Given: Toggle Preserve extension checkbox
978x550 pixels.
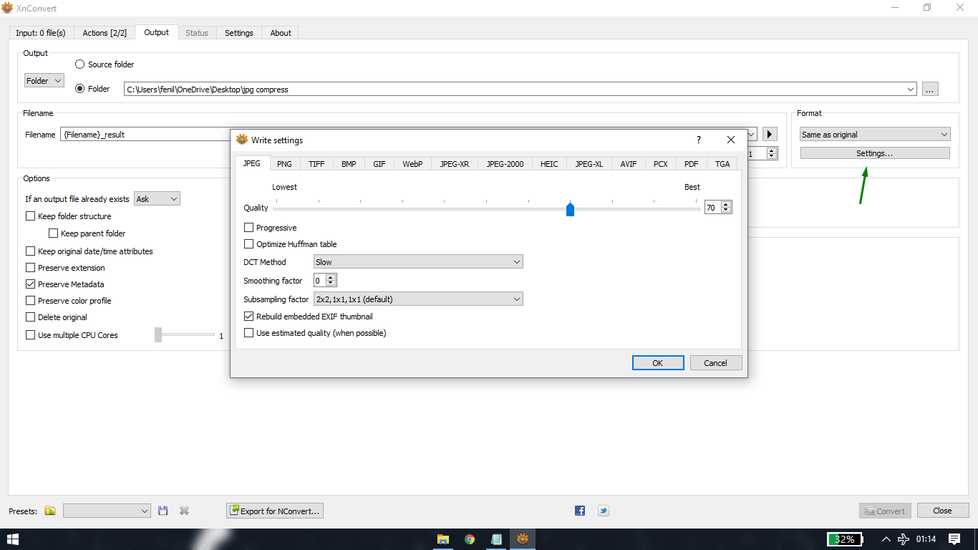Looking at the screenshot, I should pyautogui.click(x=30, y=268).
